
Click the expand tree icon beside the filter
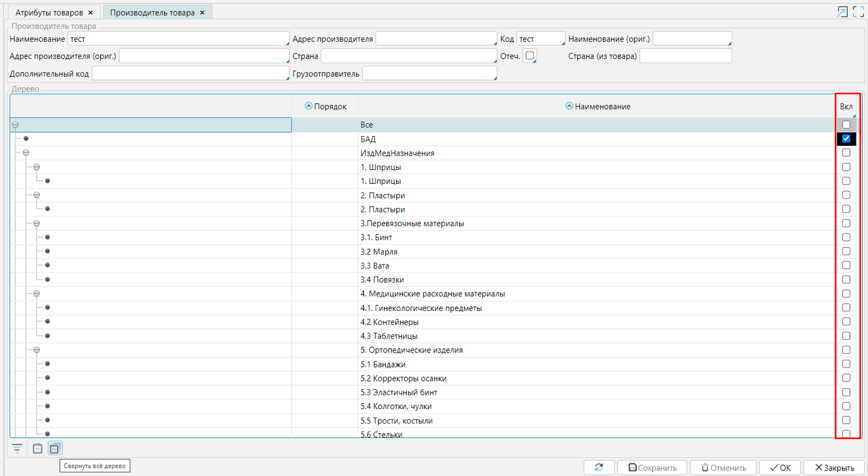click(37, 448)
